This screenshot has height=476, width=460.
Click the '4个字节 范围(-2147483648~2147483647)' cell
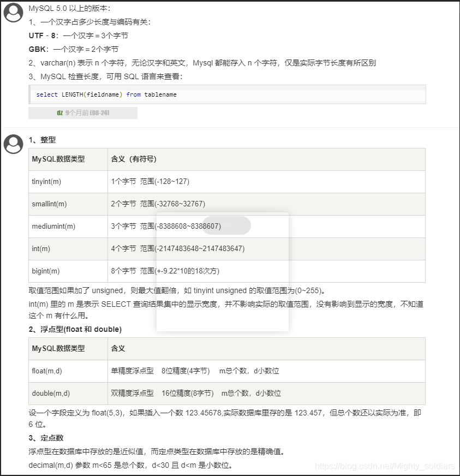pos(266,249)
